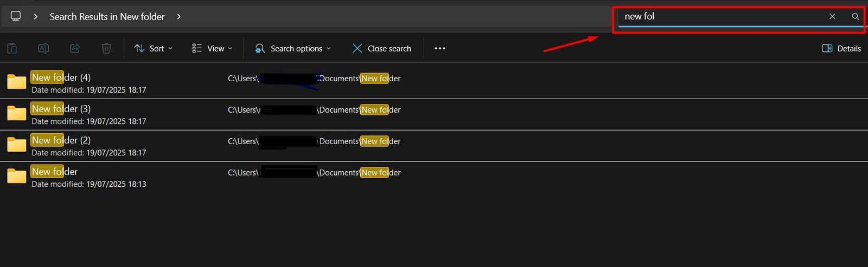Select the "New folder (4)" result name

(x=61, y=77)
